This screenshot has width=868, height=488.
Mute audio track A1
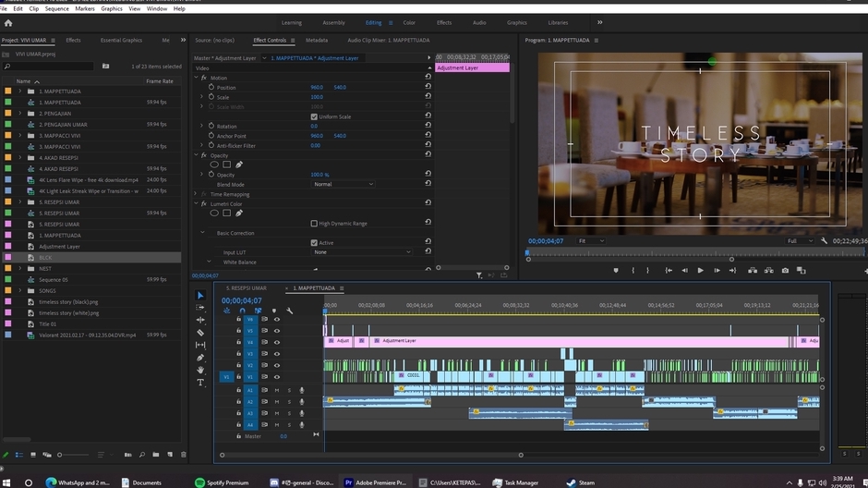276,390
